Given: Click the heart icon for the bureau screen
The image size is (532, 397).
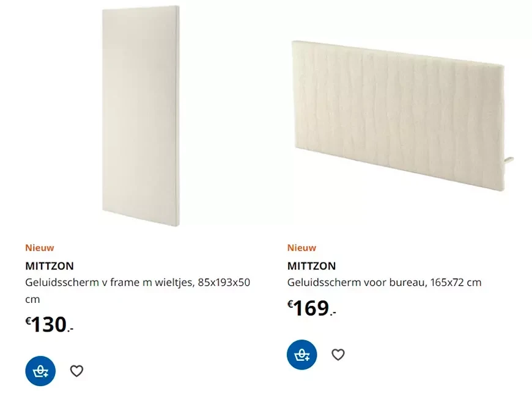Looking at the screenshot, I should 338,355.
